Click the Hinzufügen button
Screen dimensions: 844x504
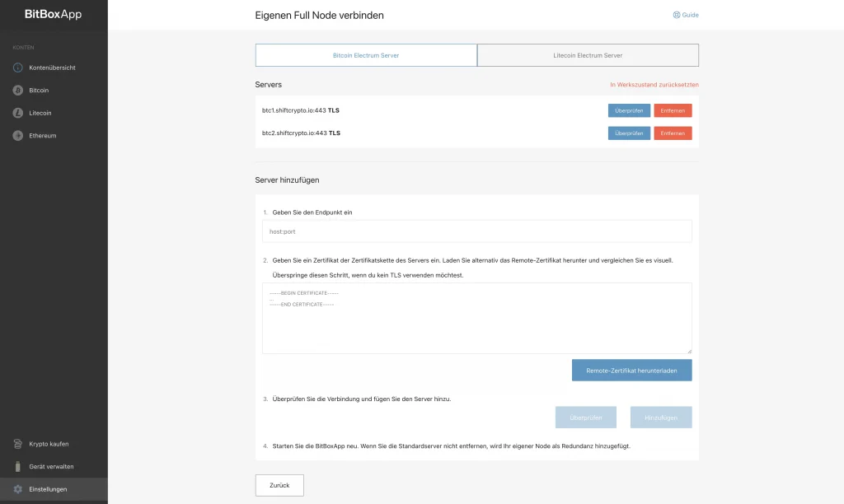click(x=661, y=418)
